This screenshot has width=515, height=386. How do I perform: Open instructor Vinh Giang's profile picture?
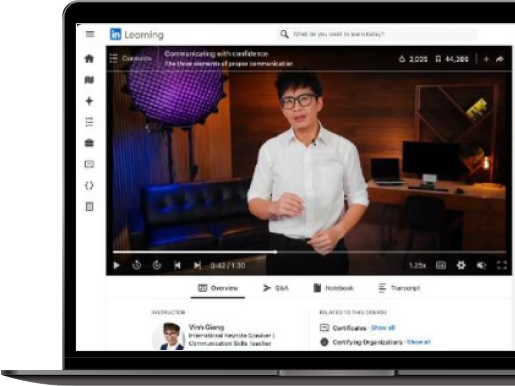coord(169,337)
